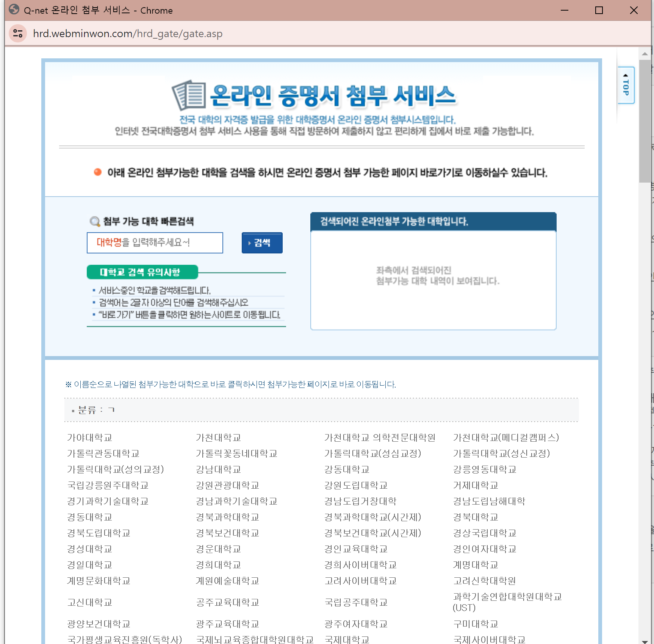Select 강원도립대학교 from the list
The image size is (654, 644).
[x=356, y=485]
